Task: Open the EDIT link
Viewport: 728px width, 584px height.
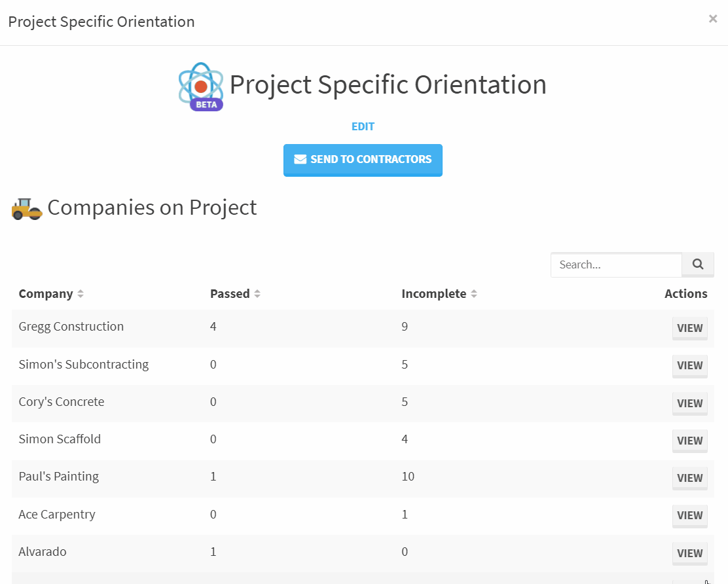Action: [x=363, y=126]
